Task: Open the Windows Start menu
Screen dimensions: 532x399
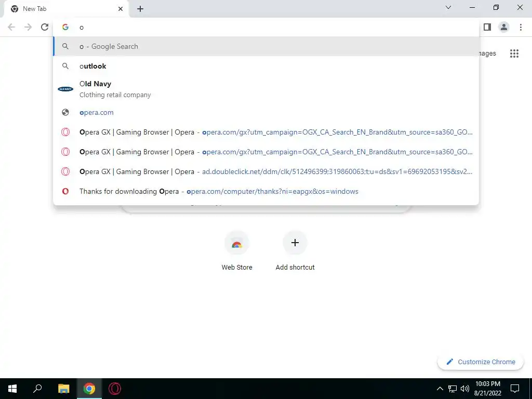Action: (12, 389)
